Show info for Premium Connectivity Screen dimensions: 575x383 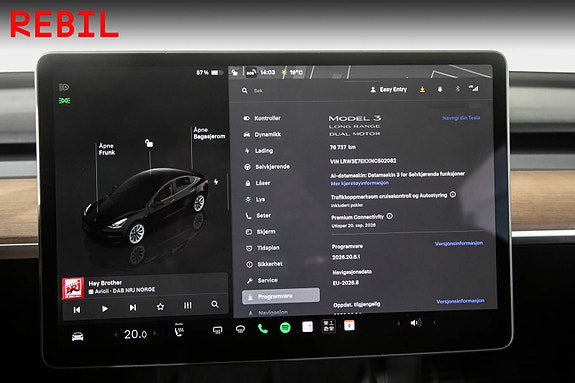coord(389,216)
